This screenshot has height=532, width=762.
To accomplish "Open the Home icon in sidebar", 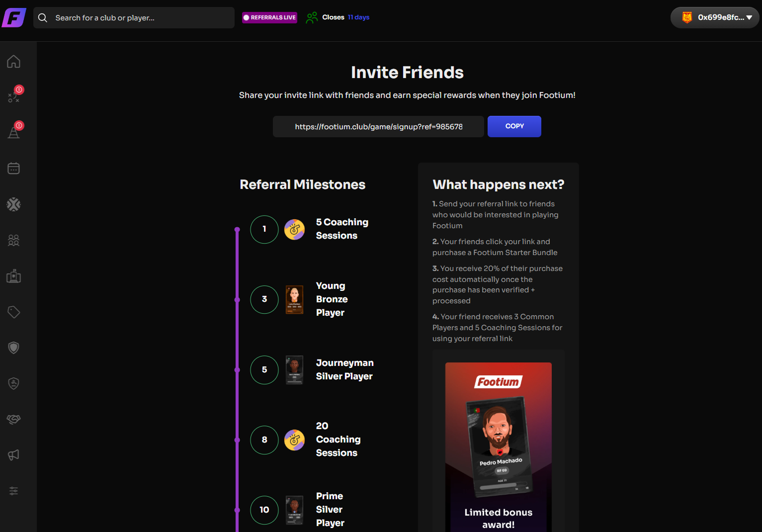I will [13, 61].
